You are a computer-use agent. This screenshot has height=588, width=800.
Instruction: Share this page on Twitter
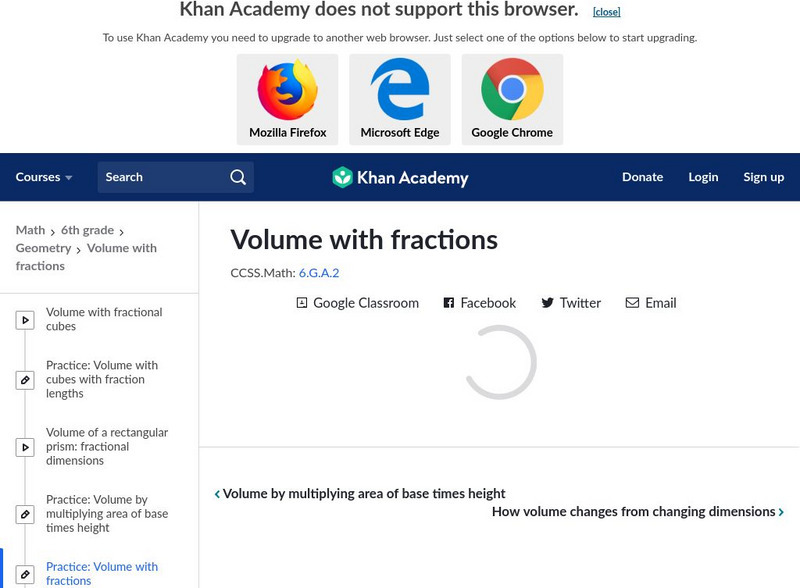tap(571, 303)
